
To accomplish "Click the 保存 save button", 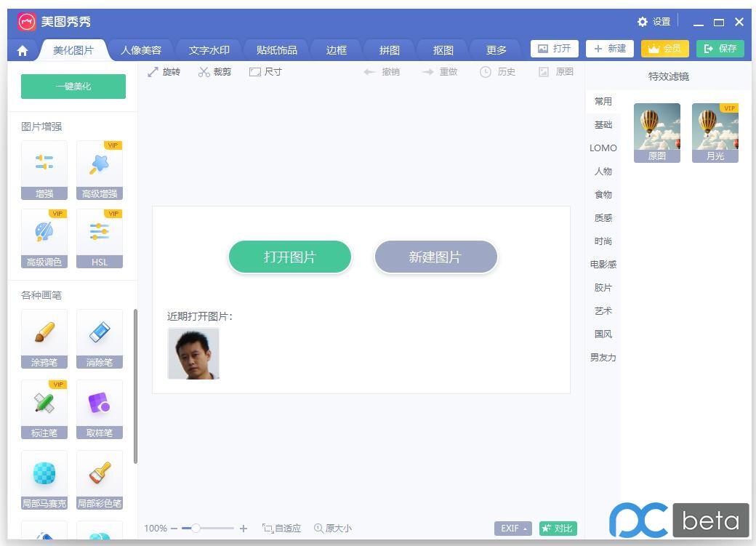I will pyautogui.click(x=720, y=49).
